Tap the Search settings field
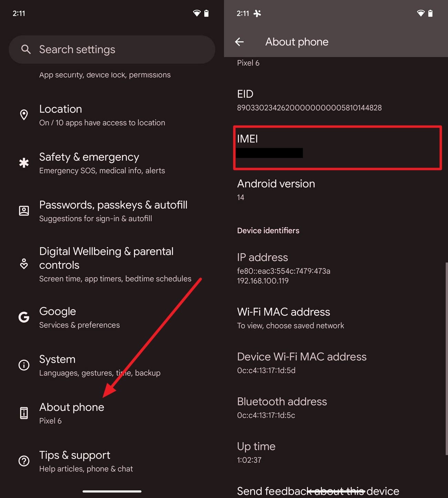This screenshot has height=498, width=448. coord(112,49)
